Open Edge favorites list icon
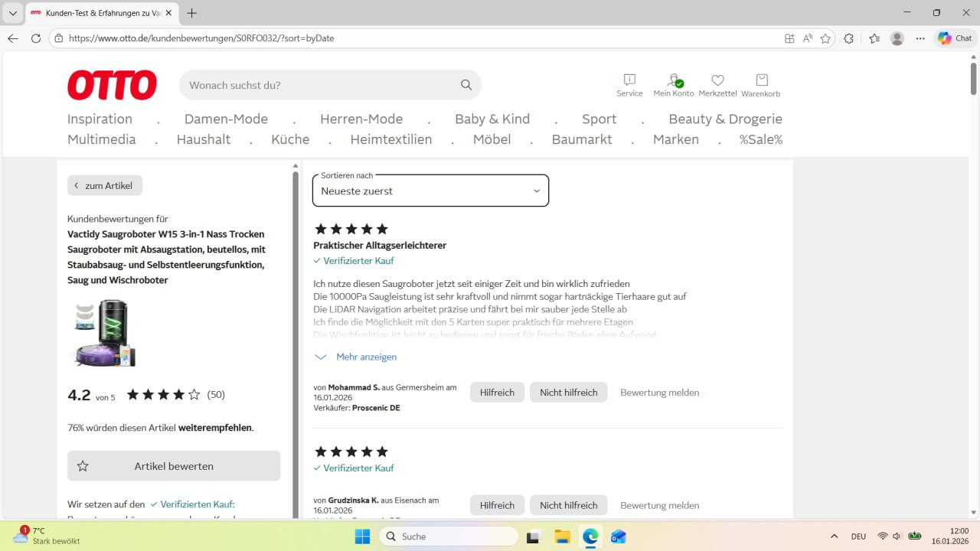Image resolution: width=980 pixels, height=551 pixels. (874, 38)
